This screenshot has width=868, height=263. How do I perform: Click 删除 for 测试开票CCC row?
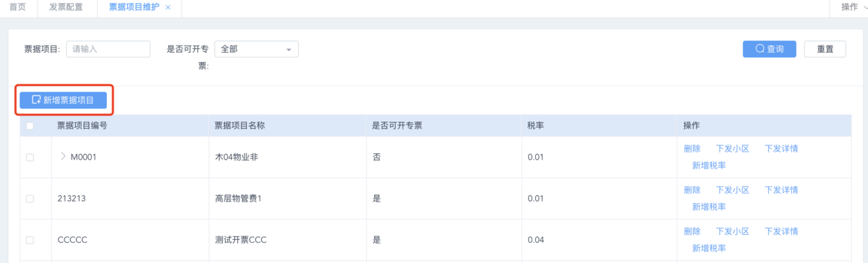(x=692, y=231)
